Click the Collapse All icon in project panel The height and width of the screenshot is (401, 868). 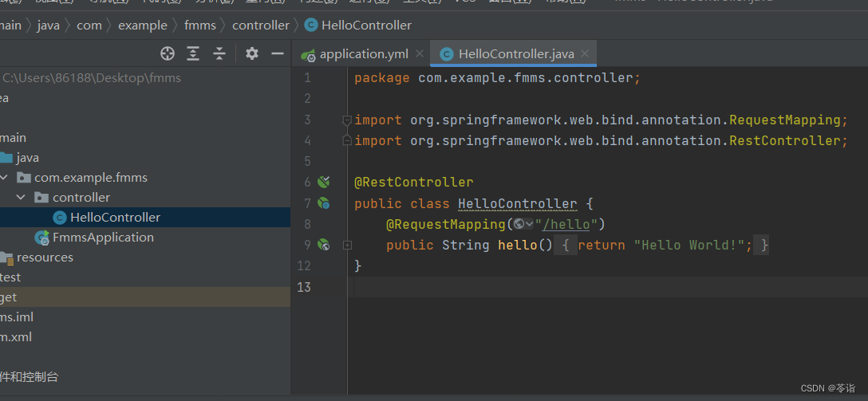(219, 53)
